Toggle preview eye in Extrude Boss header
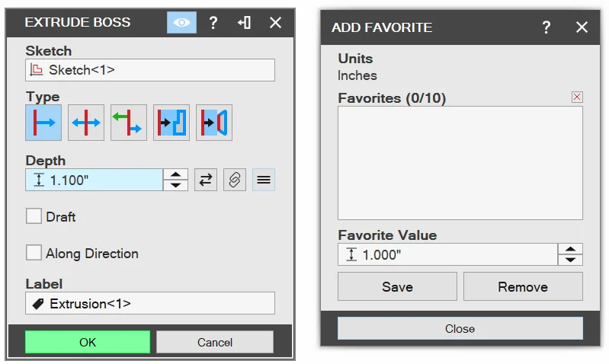 (181, 23)
